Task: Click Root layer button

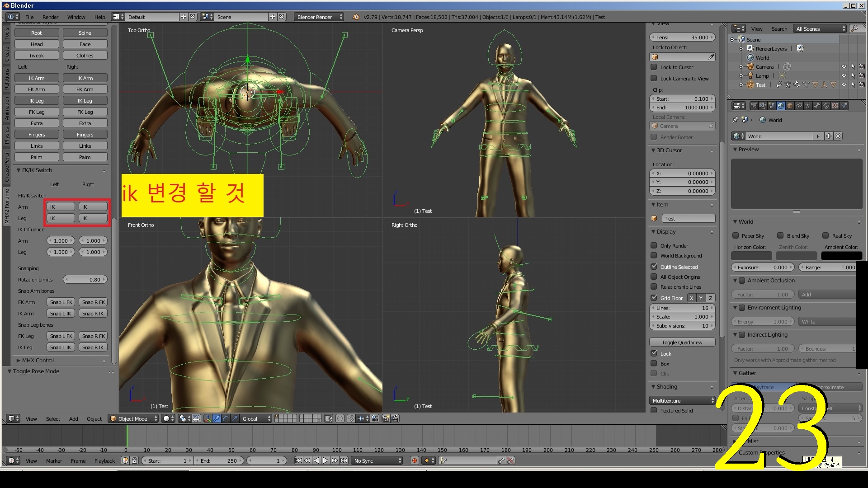Action: pos(37,33)
